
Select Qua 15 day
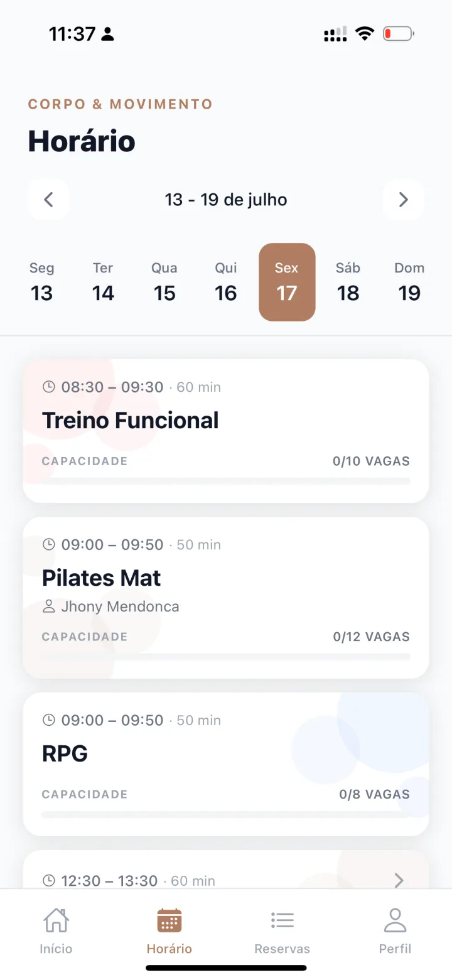(x=164, y=282)
